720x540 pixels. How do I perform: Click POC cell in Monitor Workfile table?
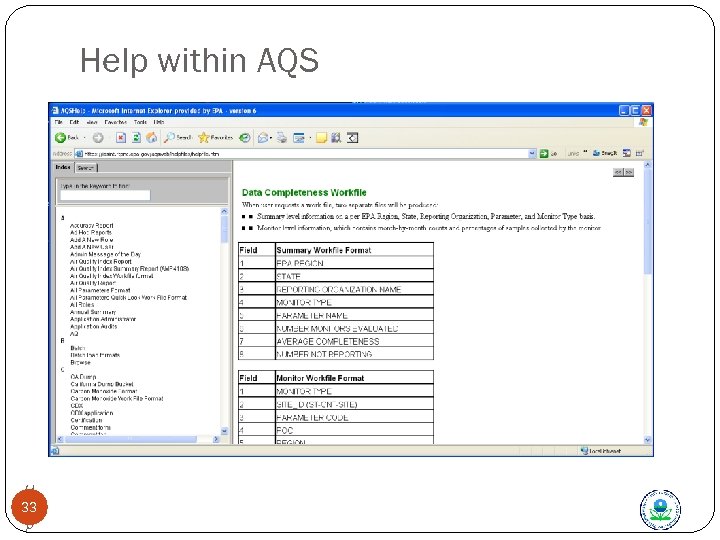(354, 430)
